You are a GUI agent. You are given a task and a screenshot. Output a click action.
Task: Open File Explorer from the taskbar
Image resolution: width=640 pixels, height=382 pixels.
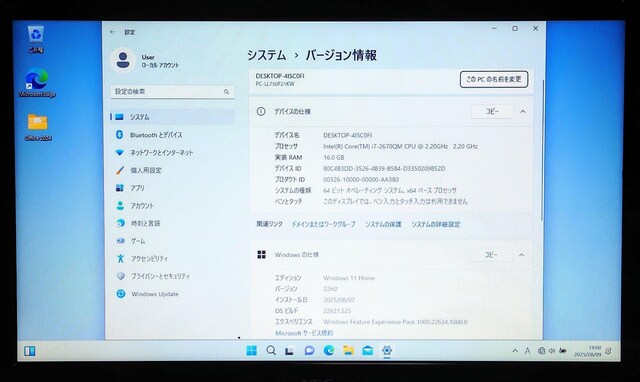[x=348, y=351]
